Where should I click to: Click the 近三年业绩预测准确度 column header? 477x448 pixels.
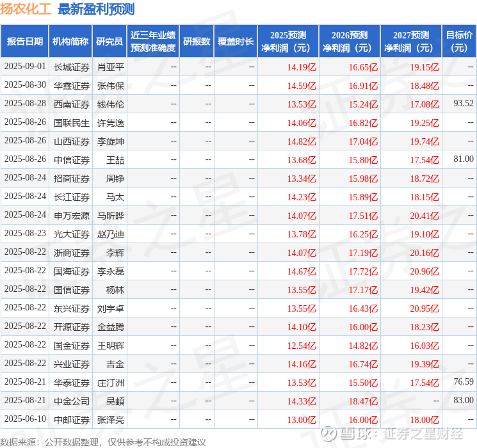click(x=153, y=42)
